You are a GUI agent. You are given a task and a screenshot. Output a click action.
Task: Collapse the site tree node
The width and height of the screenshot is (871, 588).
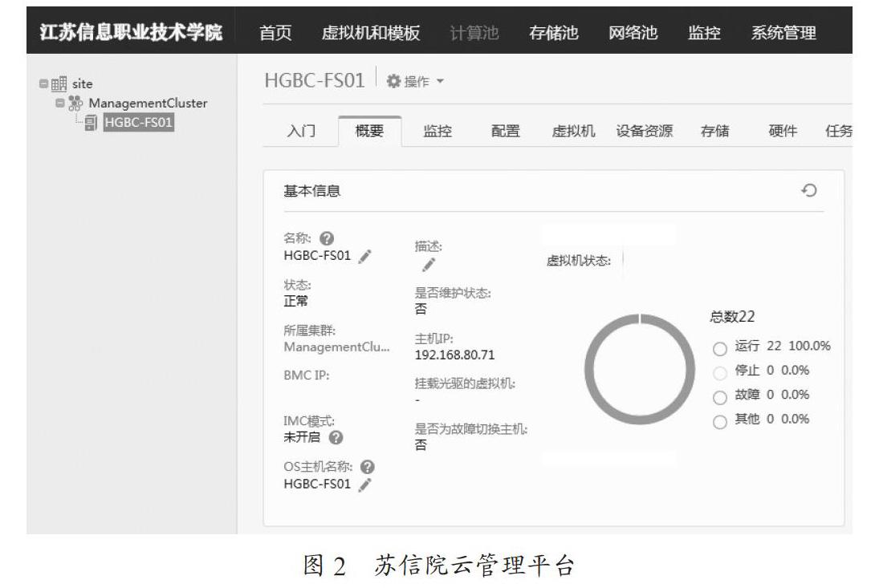coord(43,84)
